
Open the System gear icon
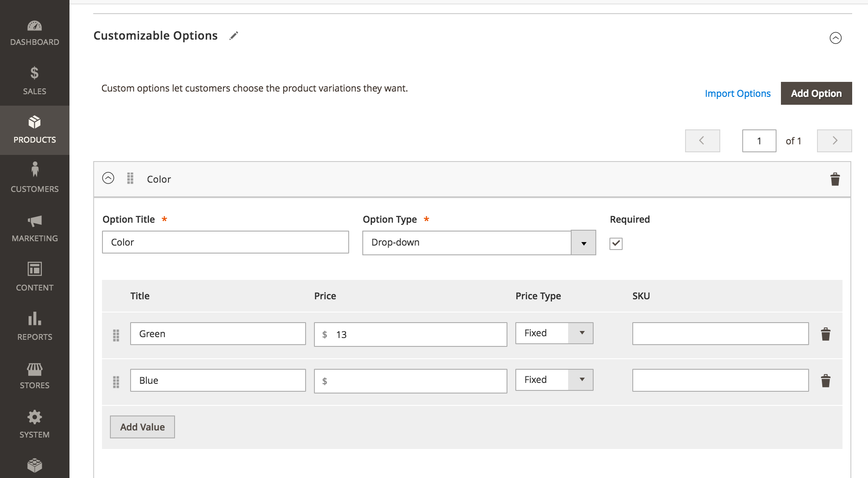(x=35, y=417)
